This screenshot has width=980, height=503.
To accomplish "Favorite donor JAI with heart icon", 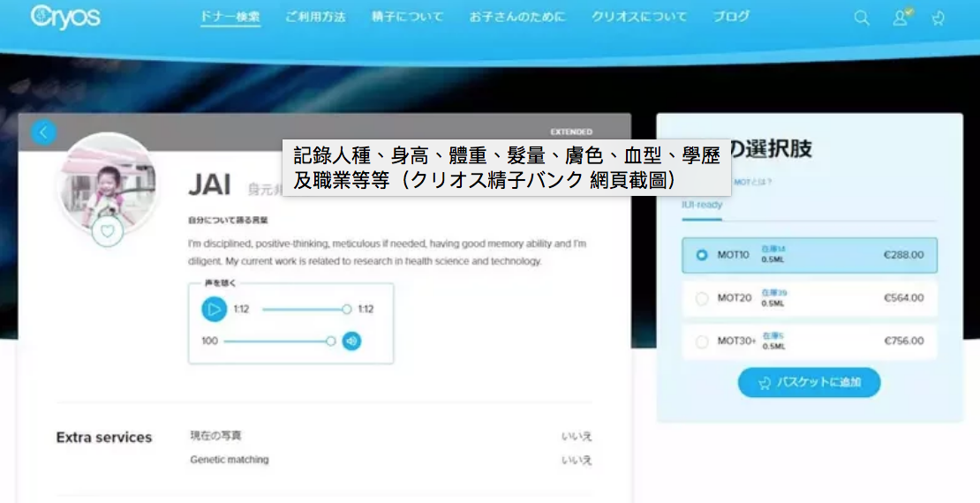I will point(108,231).
